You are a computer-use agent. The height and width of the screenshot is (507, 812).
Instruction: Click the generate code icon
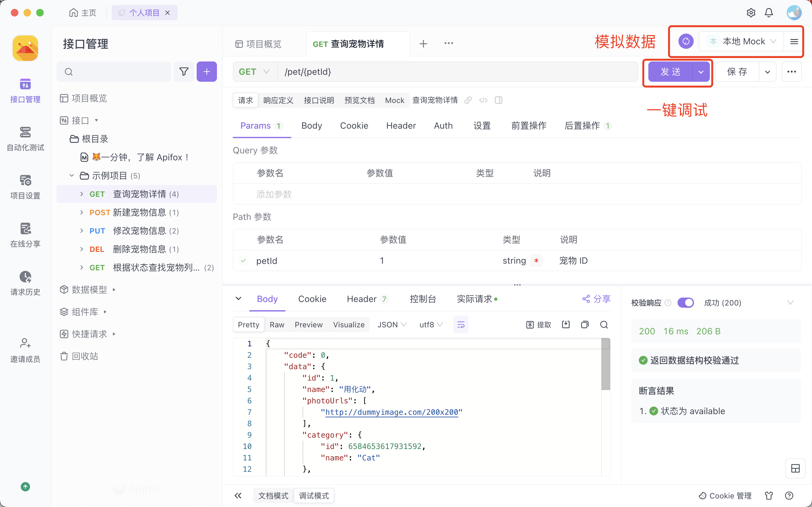tap(483, 100)
